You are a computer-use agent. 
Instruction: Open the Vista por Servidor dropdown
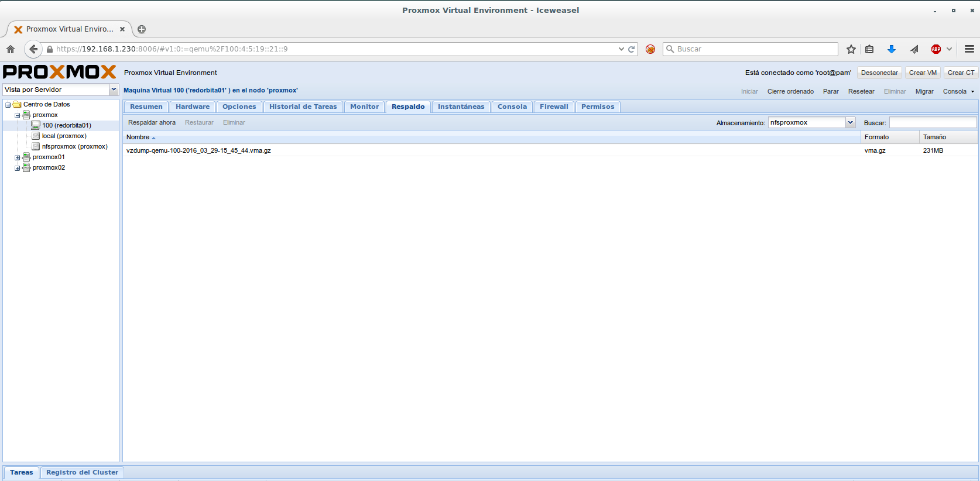(114, 90)
